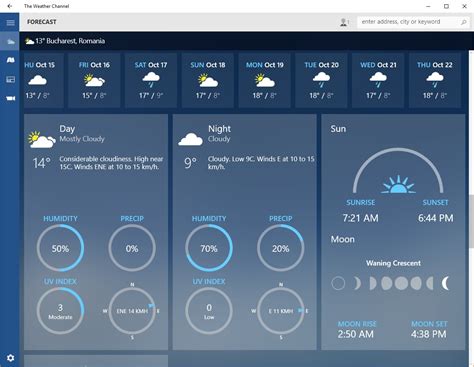
Task: Click the Night wind compass E 11 KMH
Action: pos(281,311)
